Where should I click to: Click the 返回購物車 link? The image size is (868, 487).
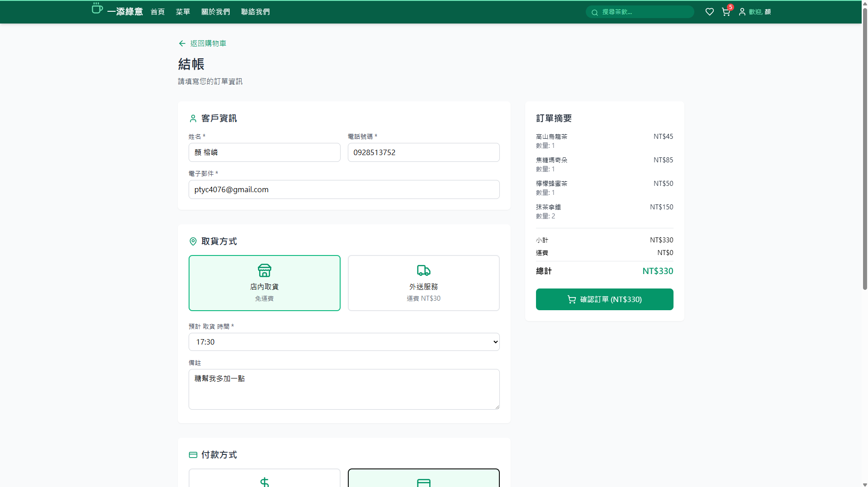(208, 43)
